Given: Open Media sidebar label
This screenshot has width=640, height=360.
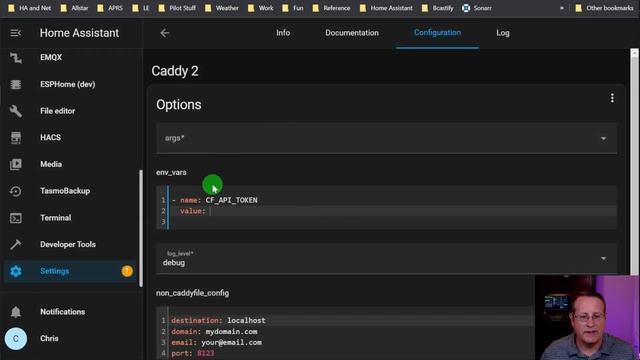Looking at the screenshot, I should [x=51, y=164].
